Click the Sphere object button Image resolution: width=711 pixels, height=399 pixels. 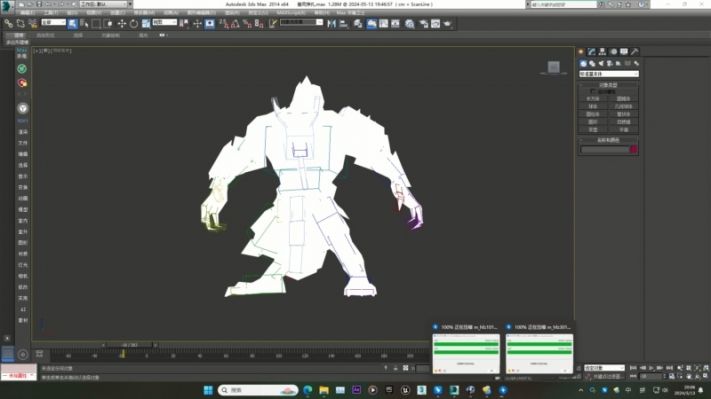593,107
